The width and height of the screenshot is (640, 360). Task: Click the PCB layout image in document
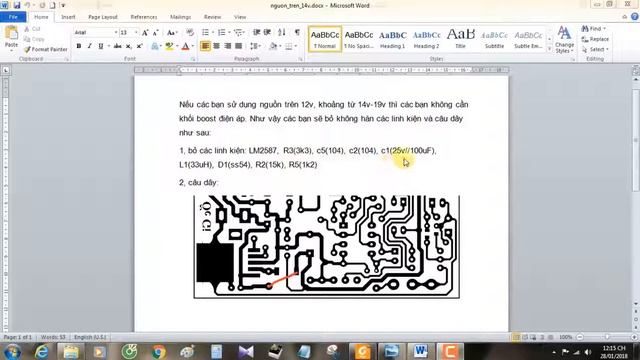[327, 247]
